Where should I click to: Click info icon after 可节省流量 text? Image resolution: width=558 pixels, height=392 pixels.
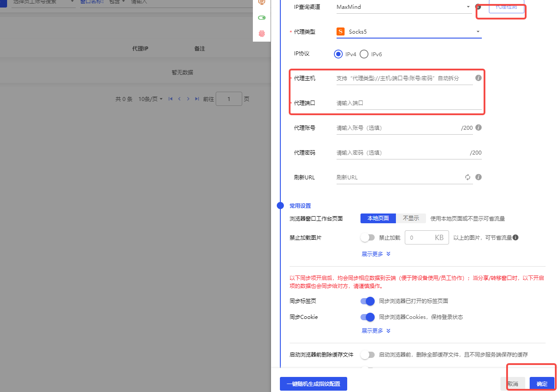[515, 237]
